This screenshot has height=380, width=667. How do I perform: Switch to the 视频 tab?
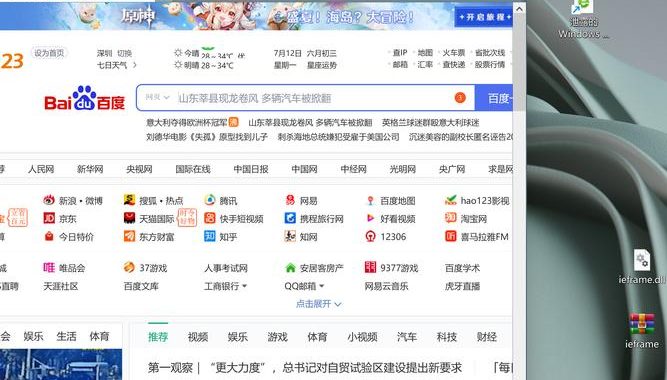click(x=198, y=337)
